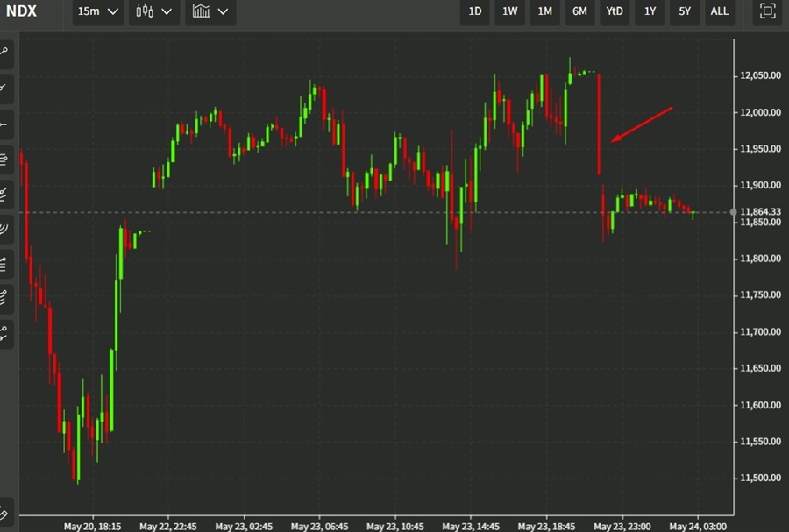Viewport: 789px width, 532px height.
Task: Select the YtD range tab
Action: [615, 12]
